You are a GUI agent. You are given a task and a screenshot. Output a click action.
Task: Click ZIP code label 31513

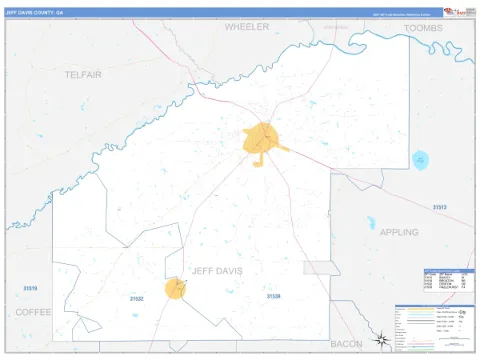[x=439, y=207]
